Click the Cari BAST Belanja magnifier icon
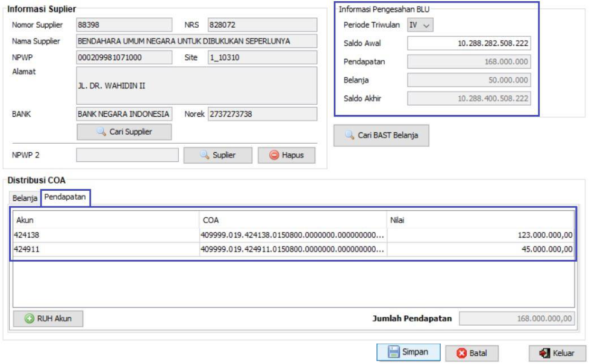 (x=349, y=135)
